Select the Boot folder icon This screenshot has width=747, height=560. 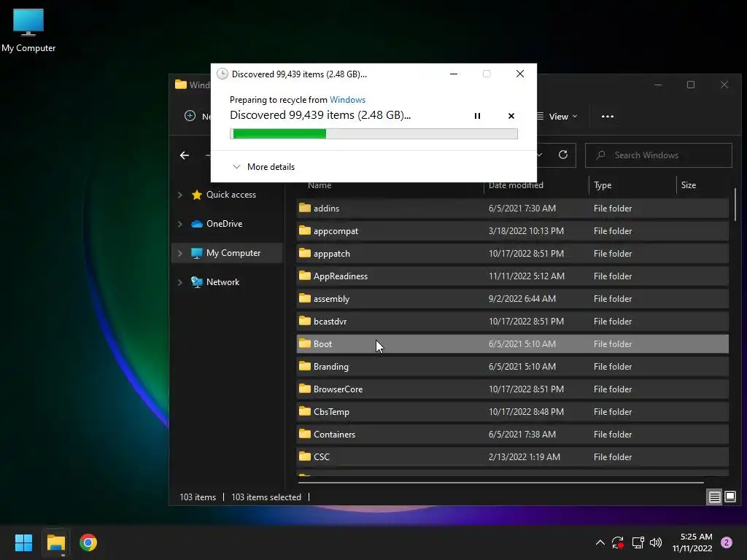pos(305,344)
